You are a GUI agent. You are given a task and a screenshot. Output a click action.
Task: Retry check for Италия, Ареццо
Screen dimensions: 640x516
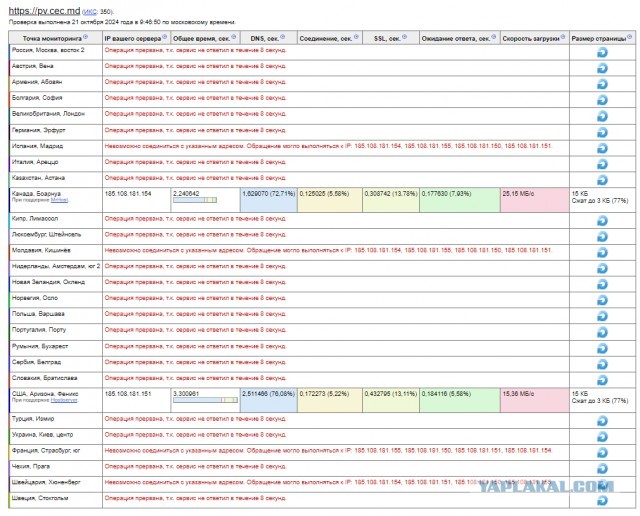click(602, 164)
